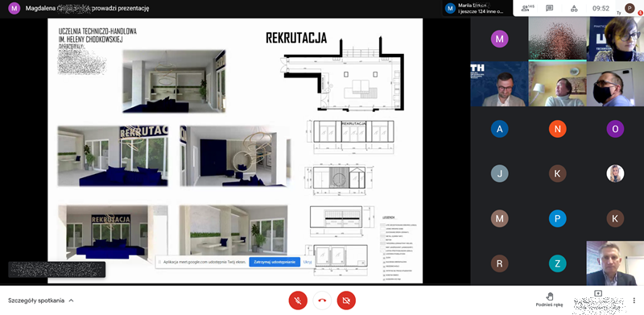Expand Szczegóły spotkania details chevron
Viewport: 644px width, 315px height.
tap(71, 300)
